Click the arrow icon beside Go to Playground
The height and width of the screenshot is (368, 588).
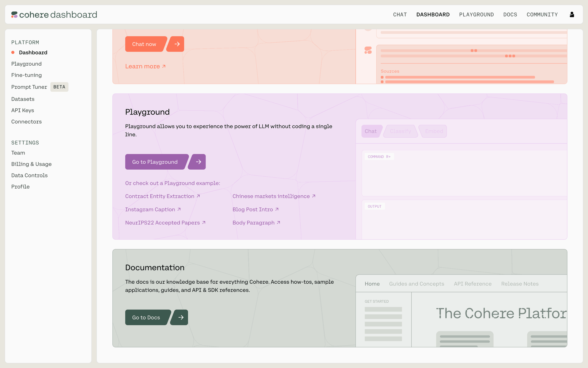point(198,162)
